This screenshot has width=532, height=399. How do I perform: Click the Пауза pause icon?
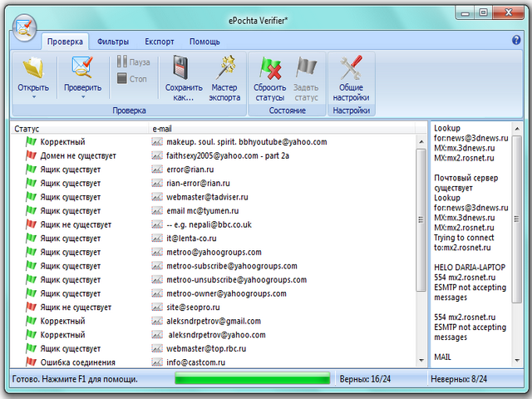(122, 62)
